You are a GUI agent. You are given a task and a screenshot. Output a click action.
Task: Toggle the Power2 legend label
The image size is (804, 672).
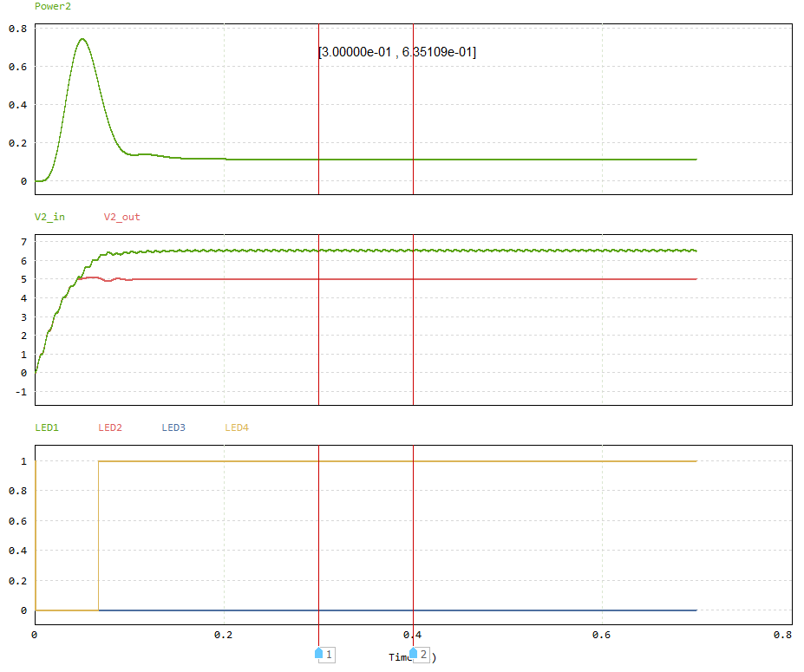pos(53,6)
